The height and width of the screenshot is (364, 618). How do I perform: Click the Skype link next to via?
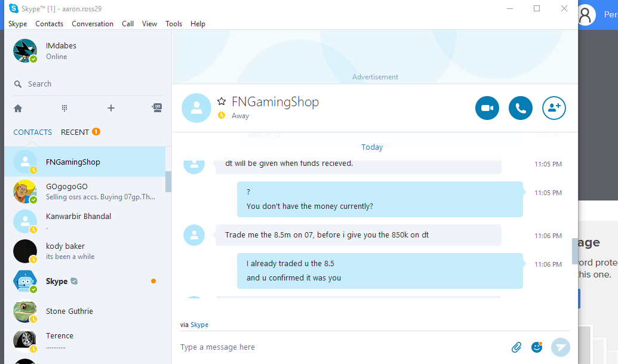(199, 325)
